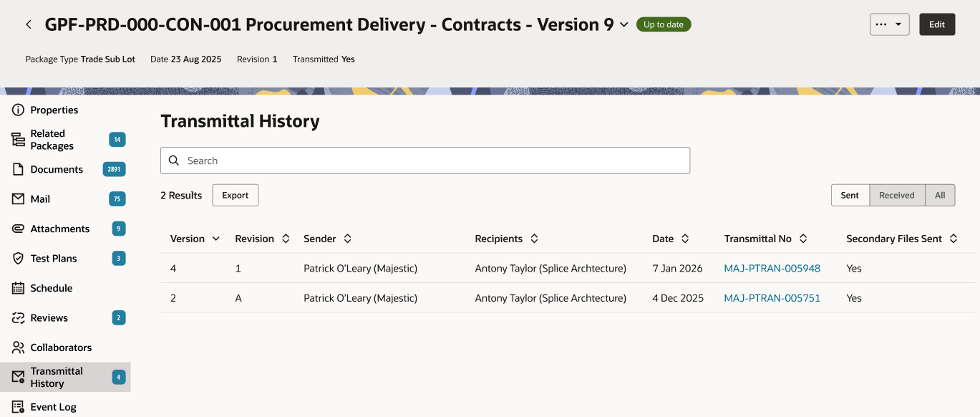
Task: Click the Related Packages icon
Action: tap(19, 140)
